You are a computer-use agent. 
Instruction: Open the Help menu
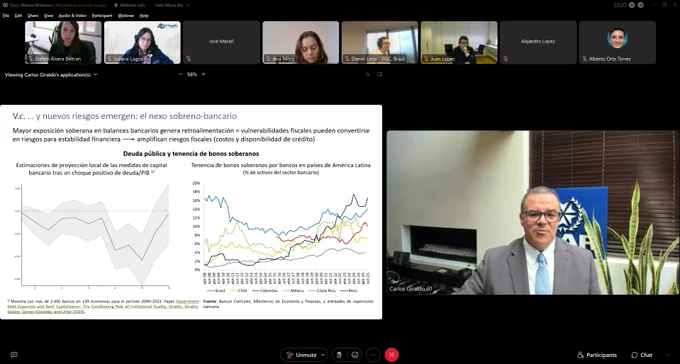tap(144, 16)
